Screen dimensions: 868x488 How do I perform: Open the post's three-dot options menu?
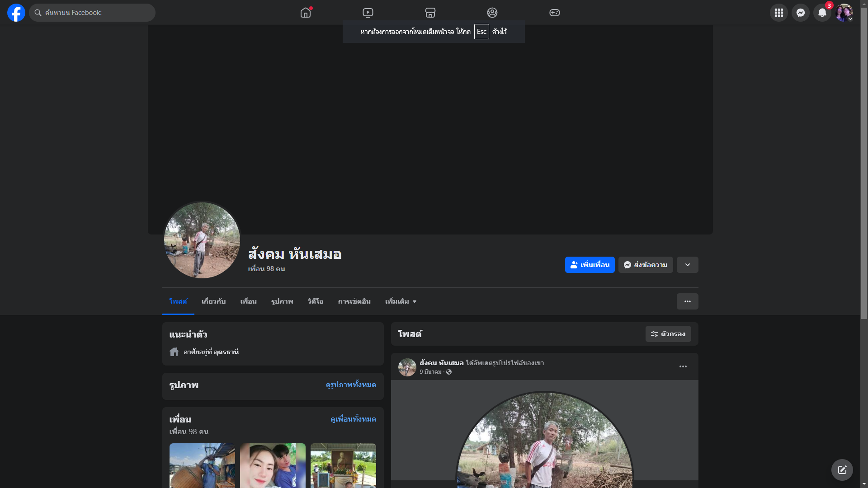tap(683, 366)
